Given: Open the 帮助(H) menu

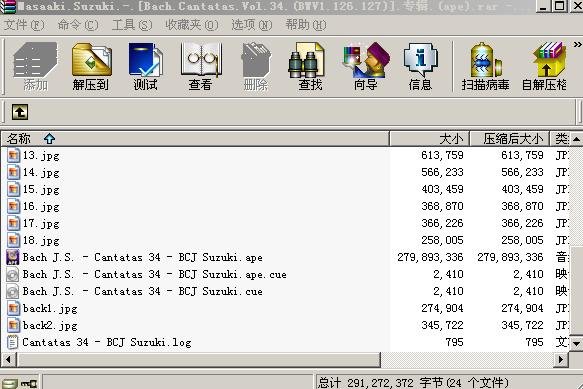Looking at the screenshot, I should click(x=306, y=25).
